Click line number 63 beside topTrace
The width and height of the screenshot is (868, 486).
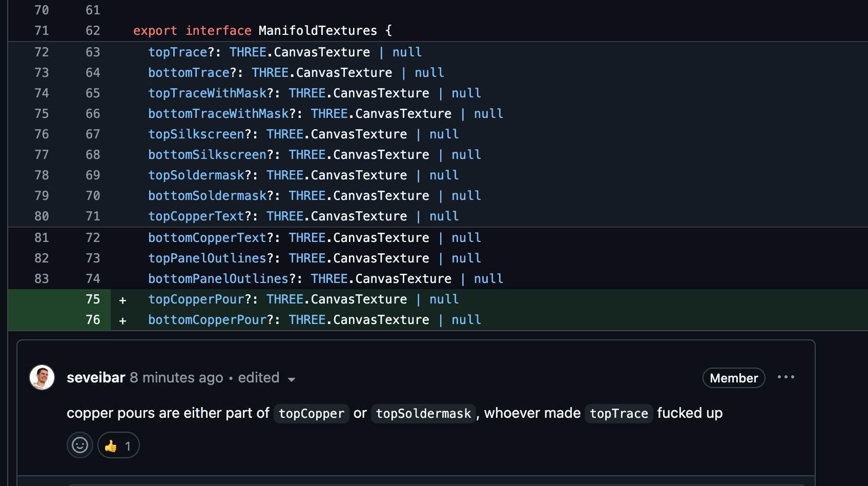coord(93,52)
